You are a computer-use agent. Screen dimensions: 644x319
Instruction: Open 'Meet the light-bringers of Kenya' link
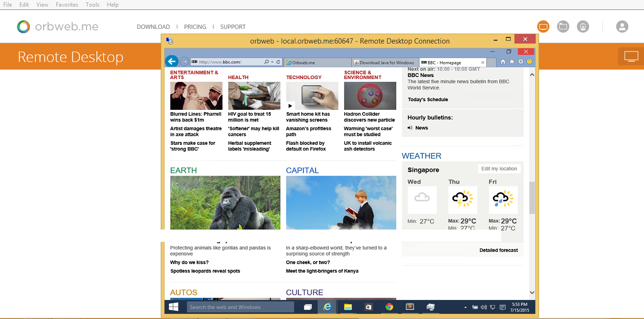pyautogui.click(x=322, y=271)
